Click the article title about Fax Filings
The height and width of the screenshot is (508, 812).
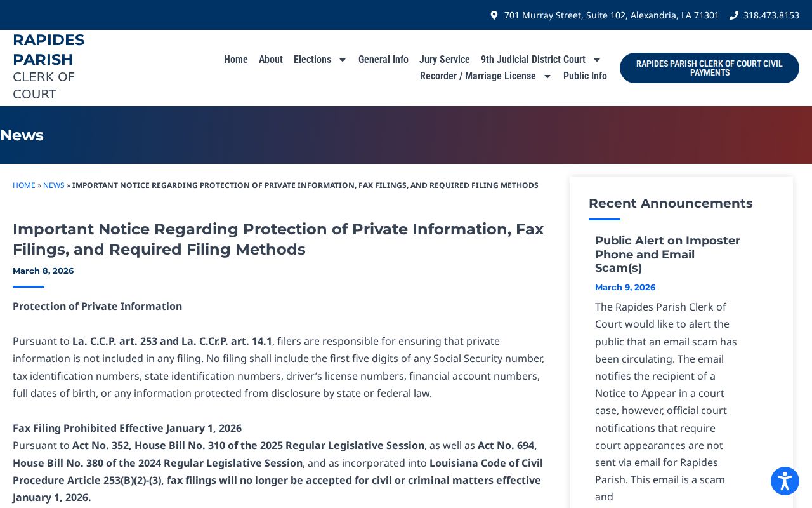coord(278,239)
